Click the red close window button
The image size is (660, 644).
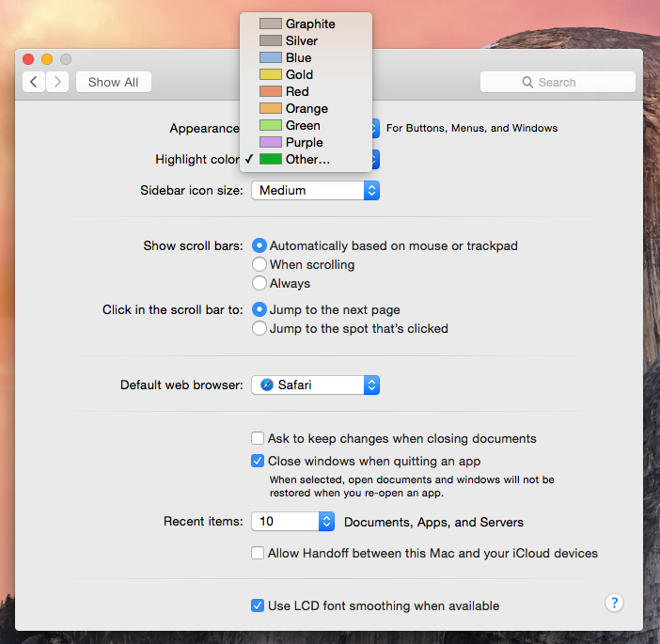click(x=28, y=59)
